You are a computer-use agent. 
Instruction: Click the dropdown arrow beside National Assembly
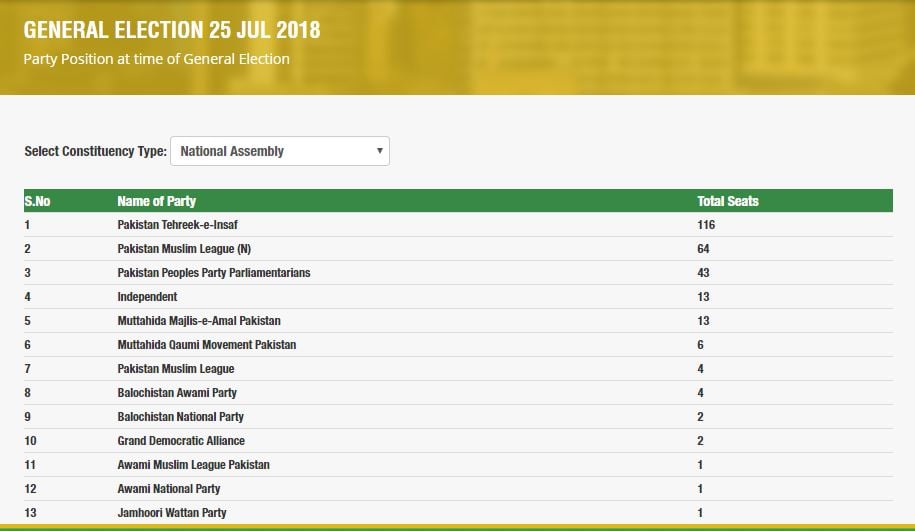[379, 151]
